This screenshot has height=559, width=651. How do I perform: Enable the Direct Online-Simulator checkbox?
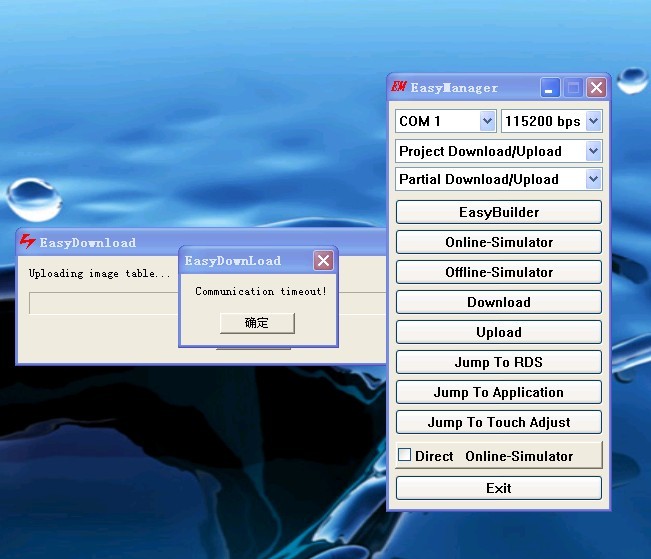click(405, 455)
